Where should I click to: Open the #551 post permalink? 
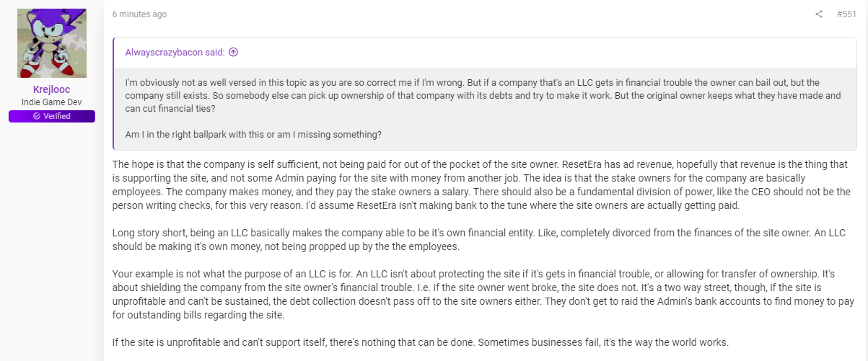pos(846,14)
